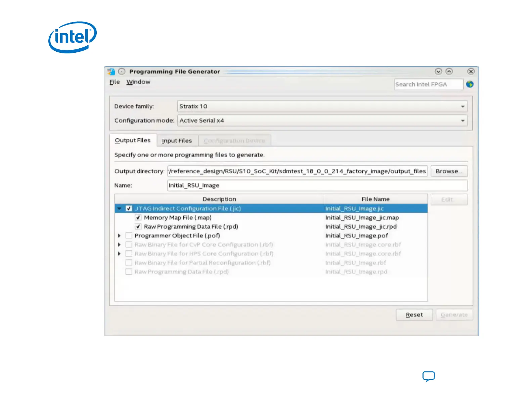Expand the Programmer Object File (.pof) row
Image resolution: width=532 pixels, height=411 pixels.
119,236
